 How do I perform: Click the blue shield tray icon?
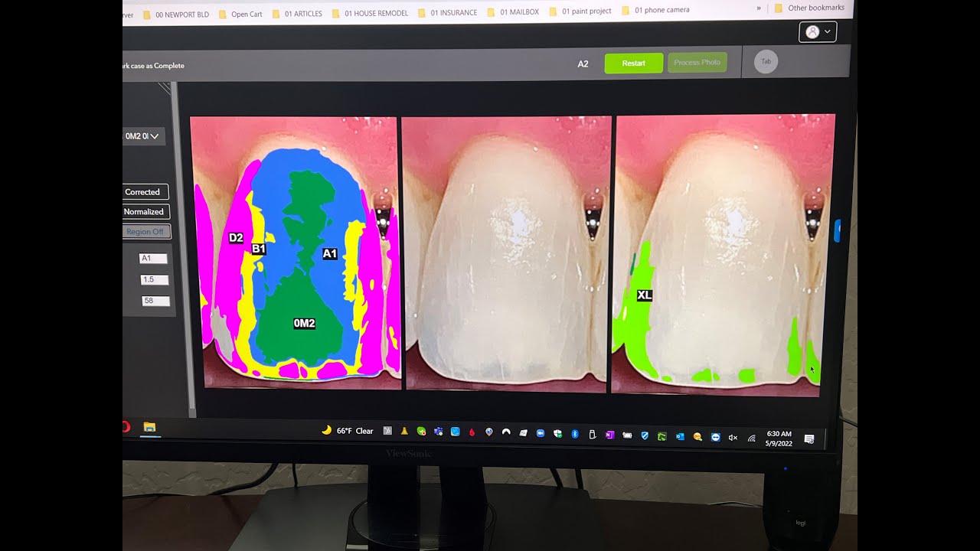645,435
